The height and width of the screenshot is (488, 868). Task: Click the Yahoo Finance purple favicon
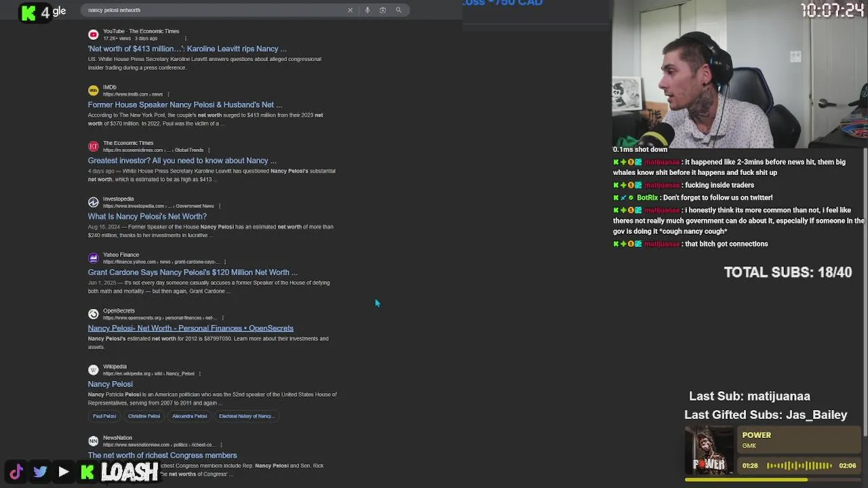pos(94,258)
